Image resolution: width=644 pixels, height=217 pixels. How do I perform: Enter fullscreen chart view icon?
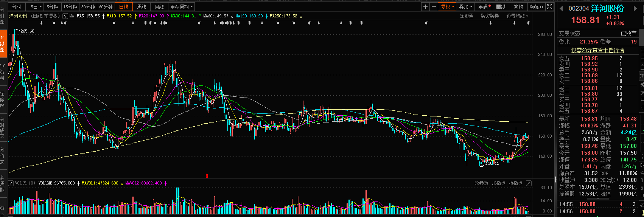click(x=550, y=7)
